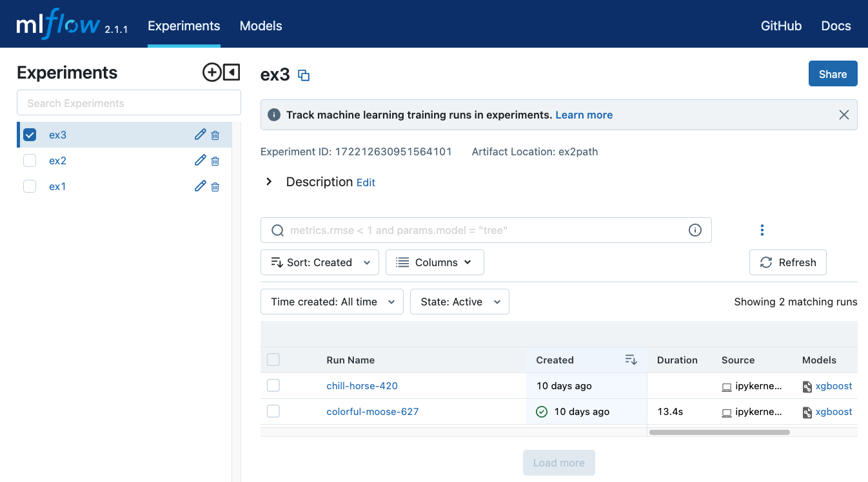Select the chill-horse-420 run checkbox

[x=273, y=385]
